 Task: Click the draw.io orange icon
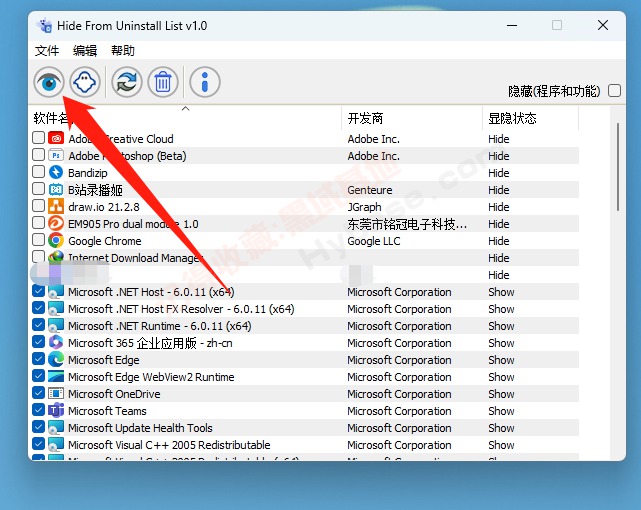[x=56, y=206]
